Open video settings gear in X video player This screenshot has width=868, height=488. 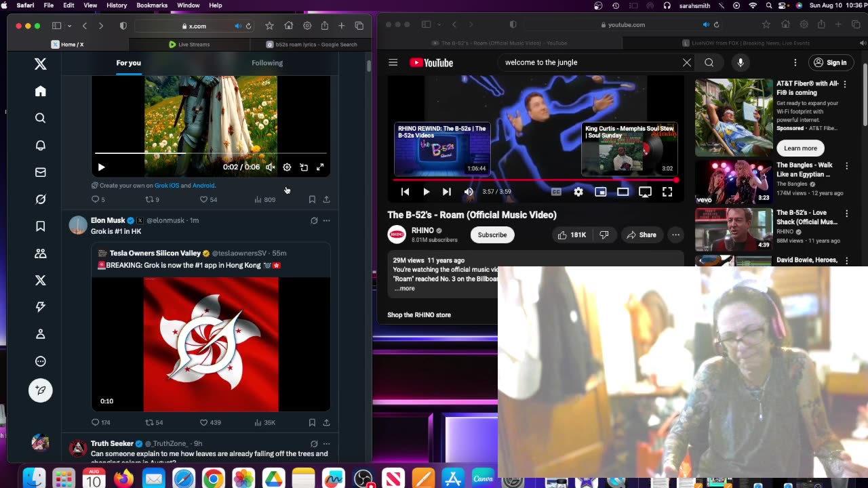tap(287, 167)
